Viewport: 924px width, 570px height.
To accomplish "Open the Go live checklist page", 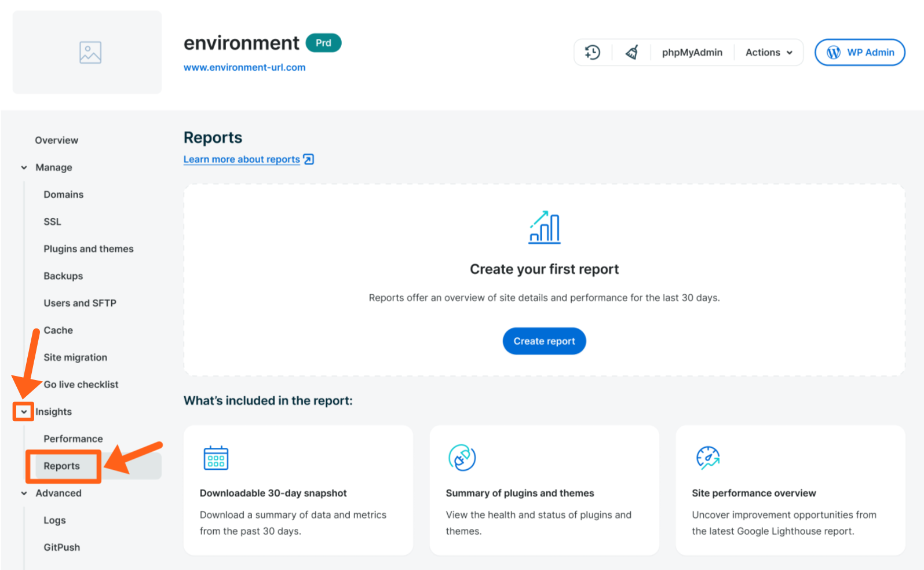I will pos(81,385).
